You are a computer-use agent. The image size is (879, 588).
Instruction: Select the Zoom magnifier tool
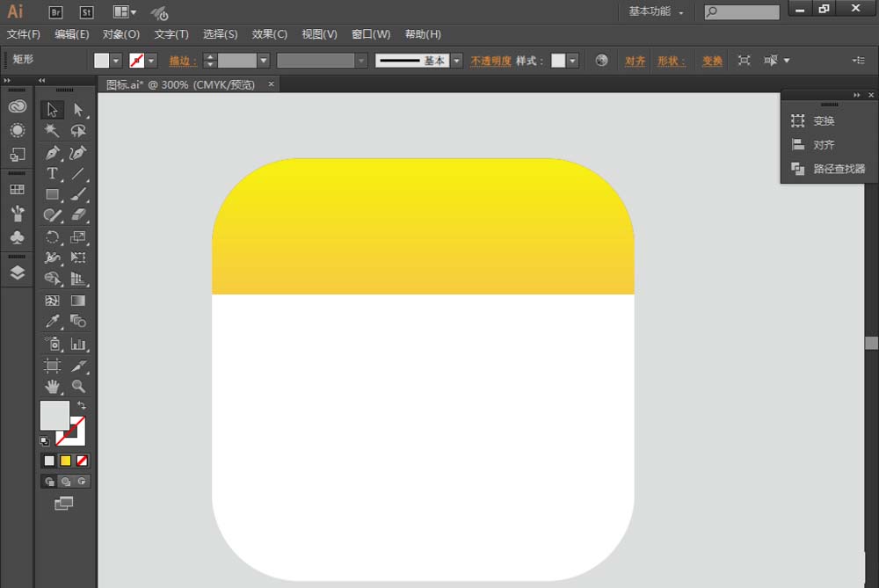78,386
